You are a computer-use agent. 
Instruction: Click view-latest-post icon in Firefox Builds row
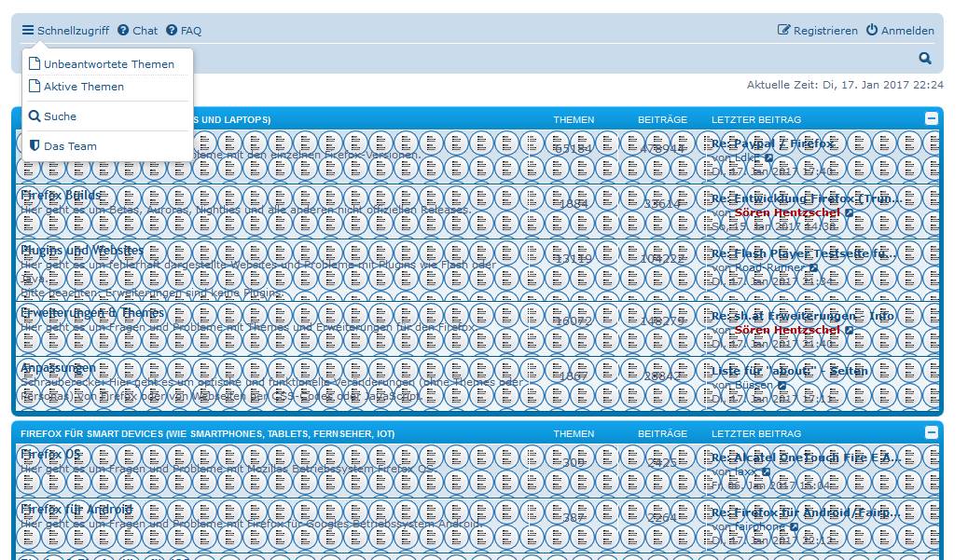point(850,212)
